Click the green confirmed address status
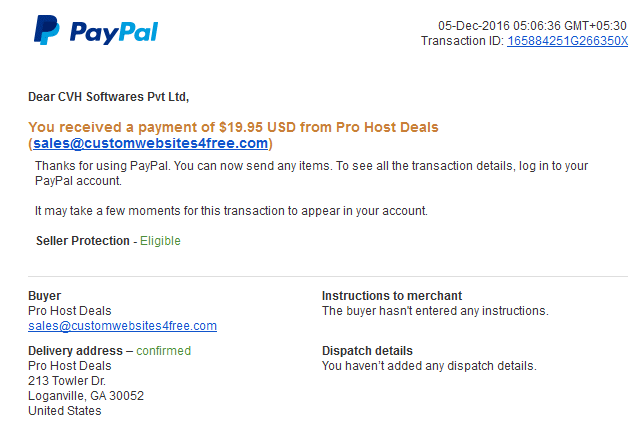629x438 pixels. click(164, 351)
